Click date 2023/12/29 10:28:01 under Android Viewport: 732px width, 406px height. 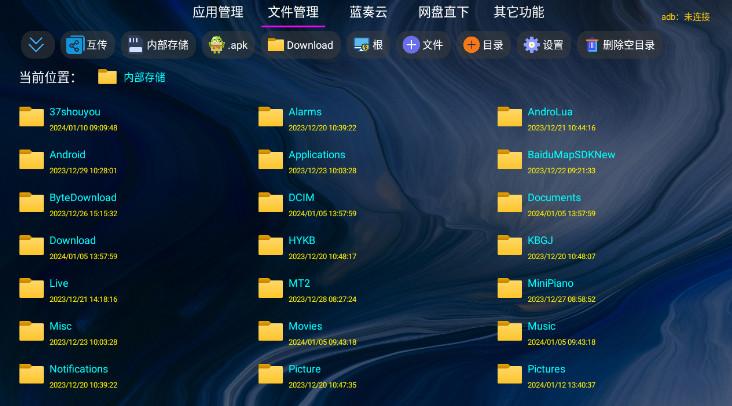point(83,171)
